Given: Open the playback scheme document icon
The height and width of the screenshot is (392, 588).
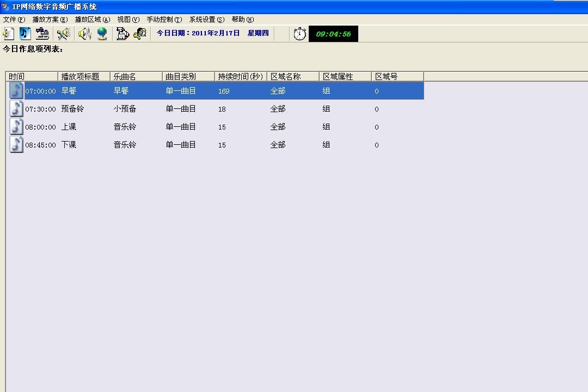Looking at the screenshot, I should click(8, 33).
